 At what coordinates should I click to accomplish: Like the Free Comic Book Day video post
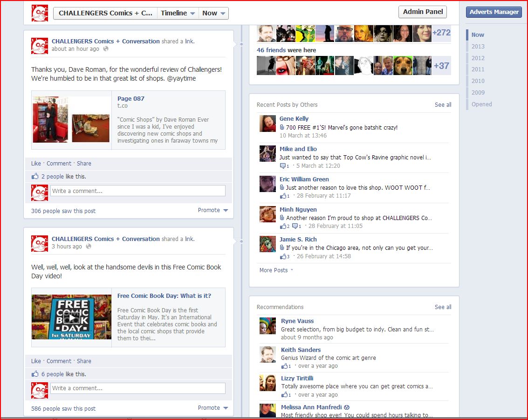point(36,361)
